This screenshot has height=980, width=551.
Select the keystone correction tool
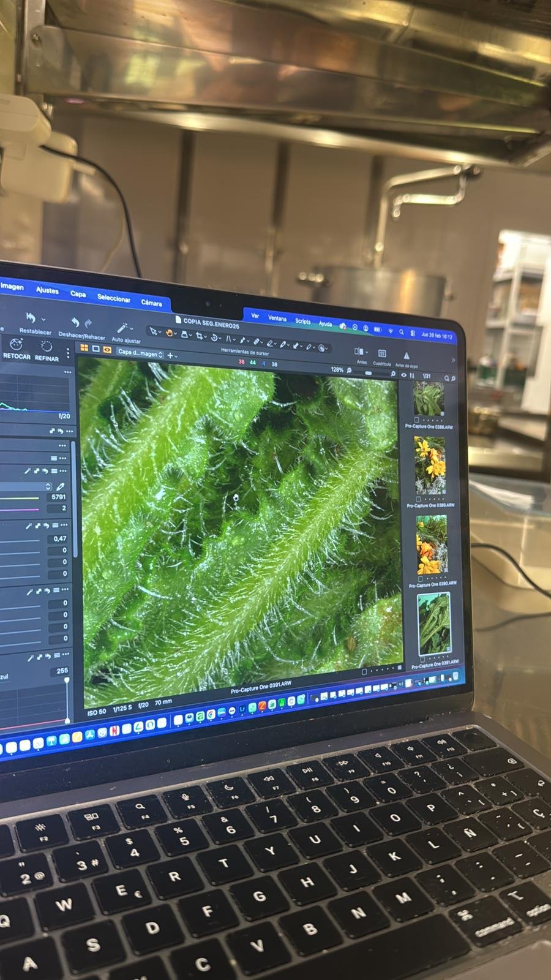point(228,339)
